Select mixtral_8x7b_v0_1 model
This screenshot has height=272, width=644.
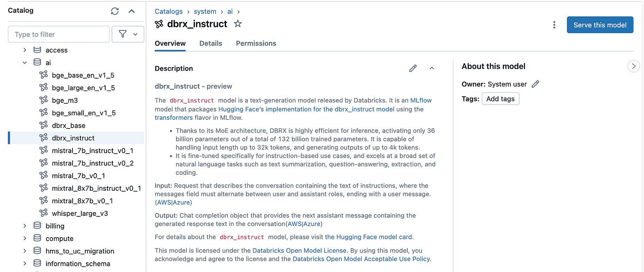82,201
